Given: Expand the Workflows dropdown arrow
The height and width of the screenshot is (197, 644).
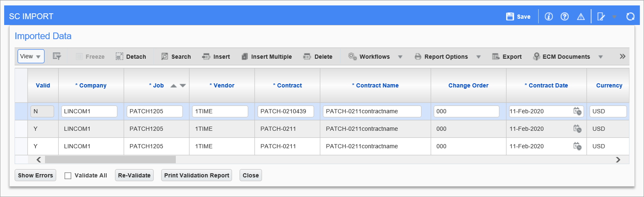Looking at the screenshot, I should click(x=400, y=57).
